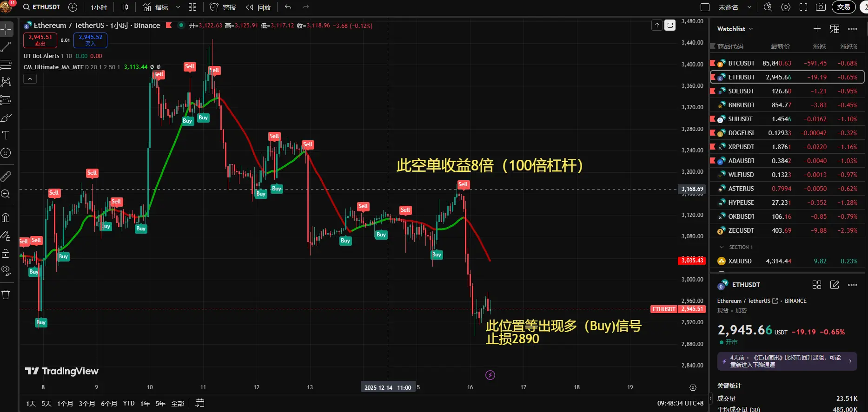
Task: Open the Watchlist name dropdown
Action: coord(735,29)
